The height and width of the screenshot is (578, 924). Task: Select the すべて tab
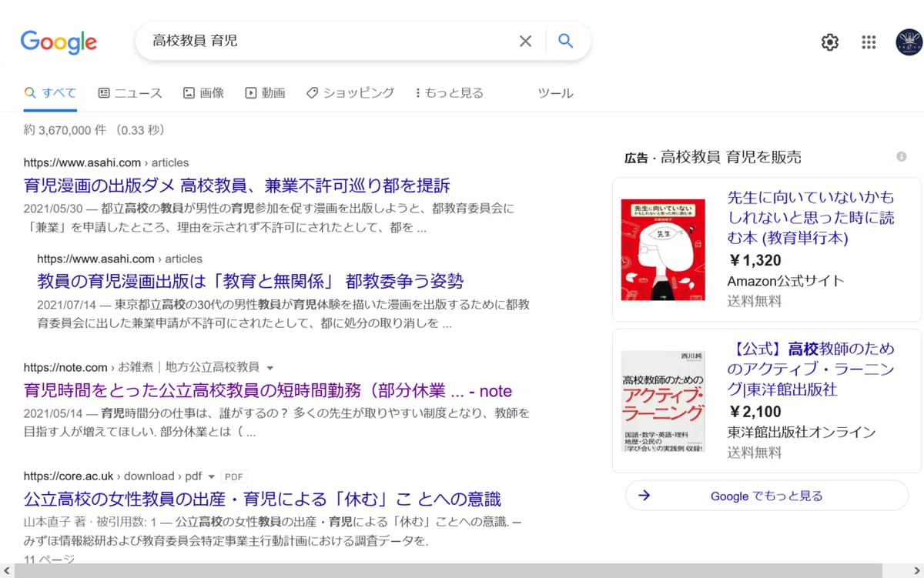coord(51,93)
